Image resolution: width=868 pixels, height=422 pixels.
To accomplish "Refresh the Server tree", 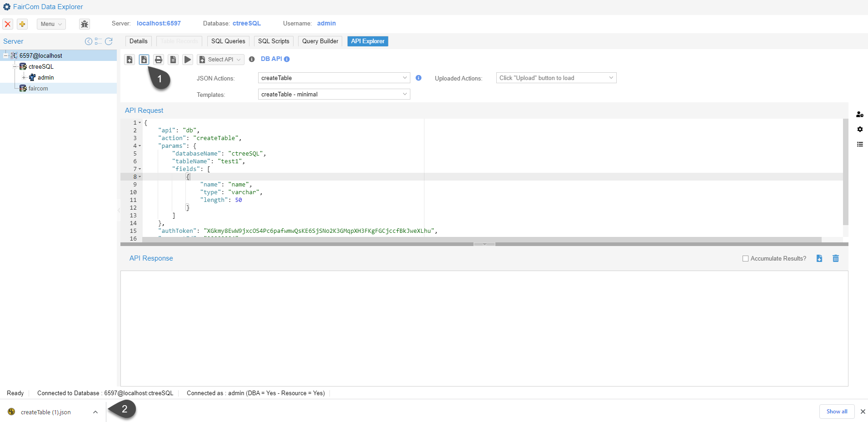I will coord(109,41).
